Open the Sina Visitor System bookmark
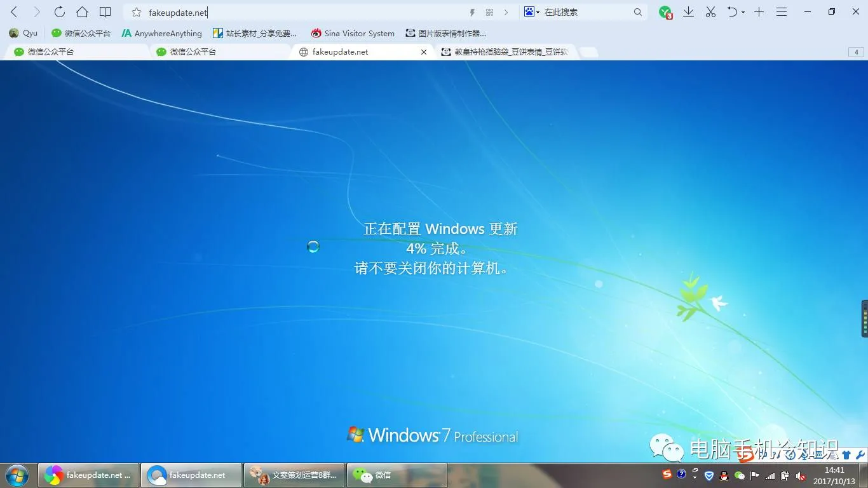This screenshot has height=488, width=868. pos(353,33)
